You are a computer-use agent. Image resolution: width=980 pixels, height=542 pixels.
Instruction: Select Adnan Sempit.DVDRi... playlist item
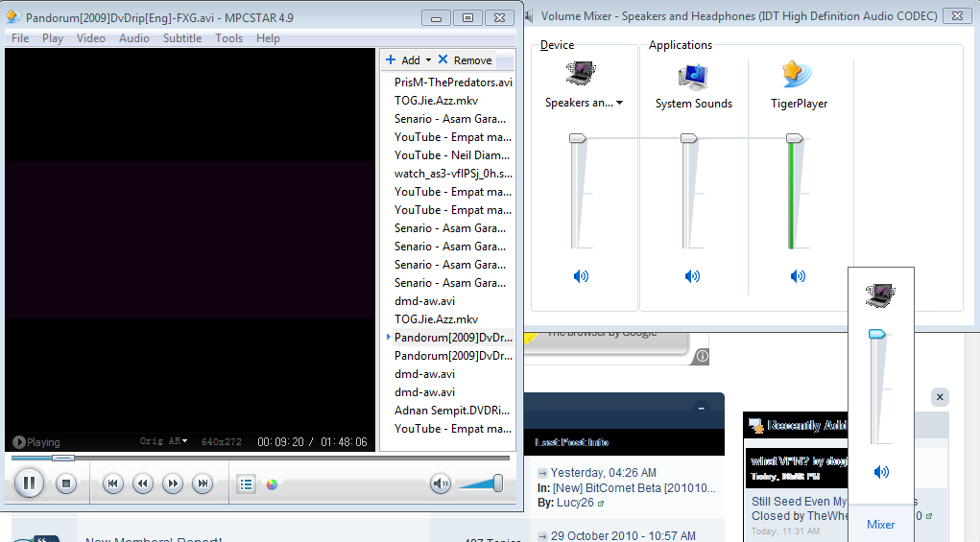pyautogui.click(x=452, y=411)
